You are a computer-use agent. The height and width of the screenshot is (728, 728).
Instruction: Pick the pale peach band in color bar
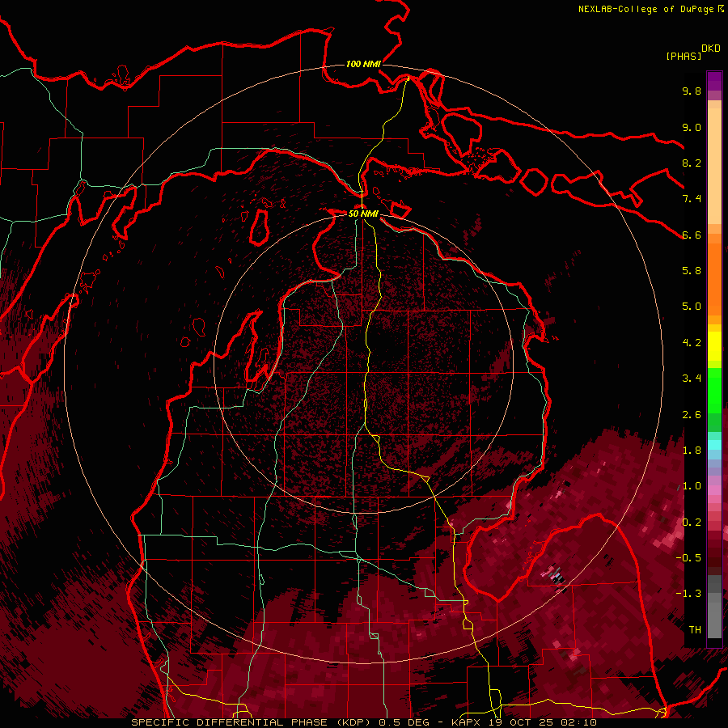714,166
